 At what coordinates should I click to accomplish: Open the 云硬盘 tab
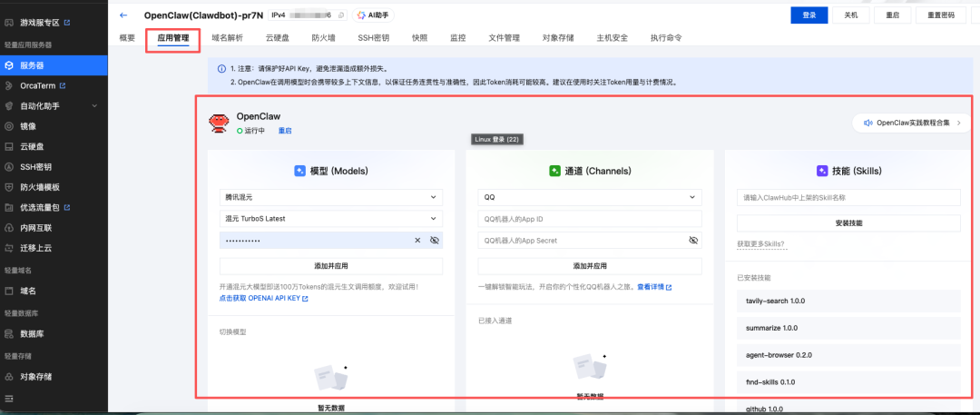pos(278,38)
